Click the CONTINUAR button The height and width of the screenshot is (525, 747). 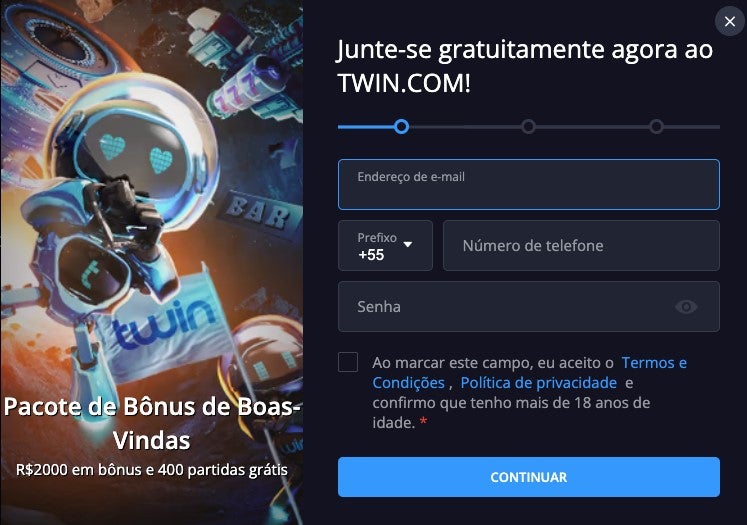tap(529, 477)
